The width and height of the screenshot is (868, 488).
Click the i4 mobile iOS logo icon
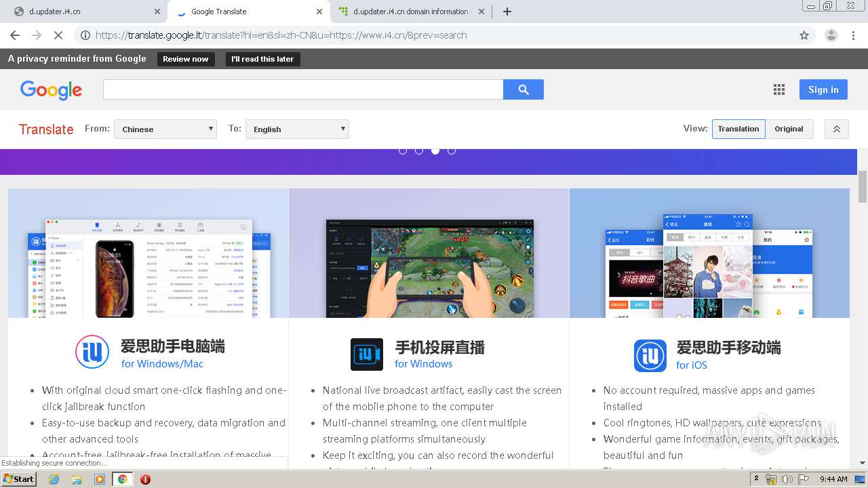650,355
